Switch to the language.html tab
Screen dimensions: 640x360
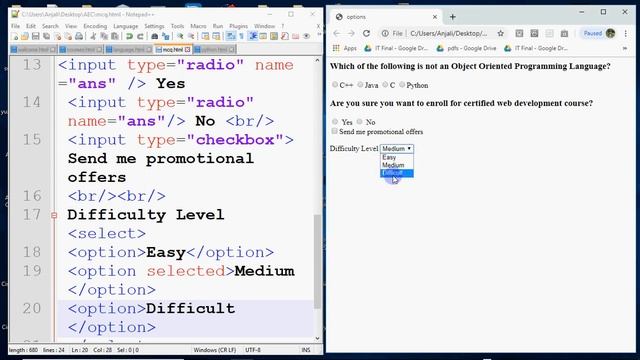pos(129,49)
